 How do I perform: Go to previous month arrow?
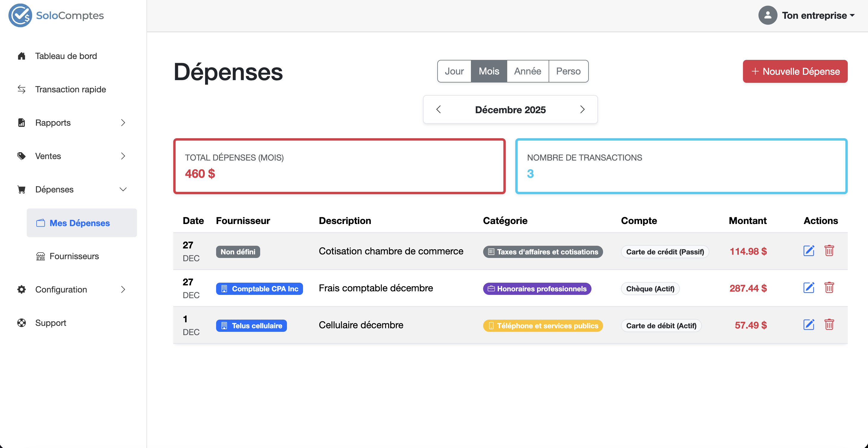click(x=438, y=110)
